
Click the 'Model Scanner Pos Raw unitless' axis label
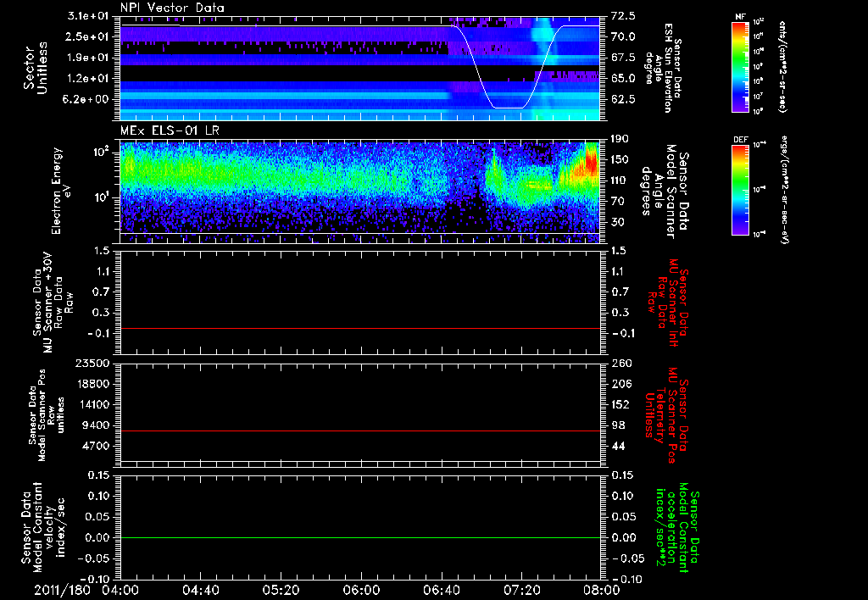[46, 415]
